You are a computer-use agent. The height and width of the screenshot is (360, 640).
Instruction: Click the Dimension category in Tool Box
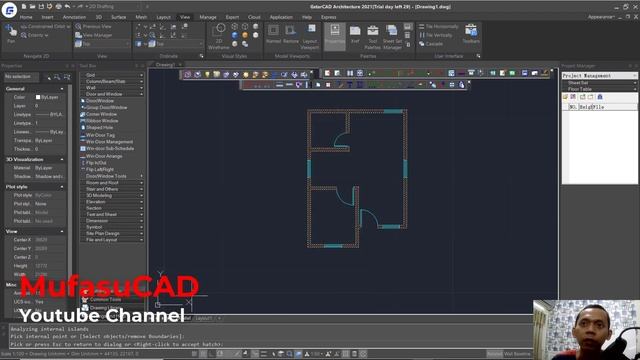click(x=112, y=221)
